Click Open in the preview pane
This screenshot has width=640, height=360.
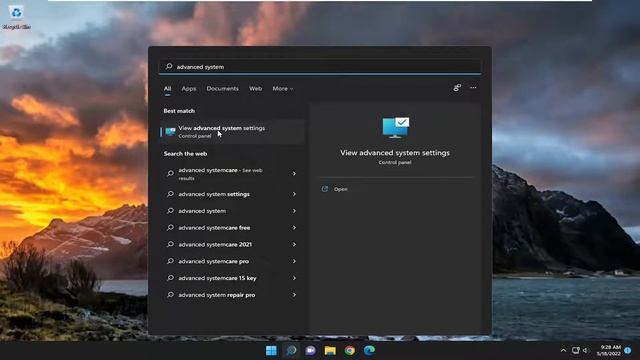coord(340,189)
